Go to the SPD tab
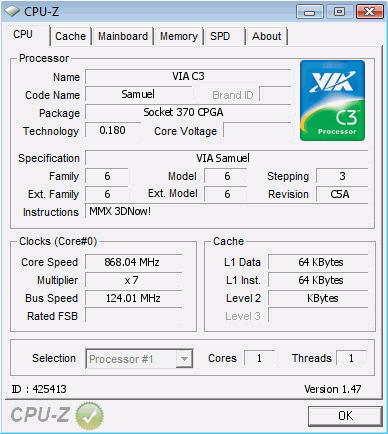The height and width of the screenshot is (434, 388). (220, 36)
